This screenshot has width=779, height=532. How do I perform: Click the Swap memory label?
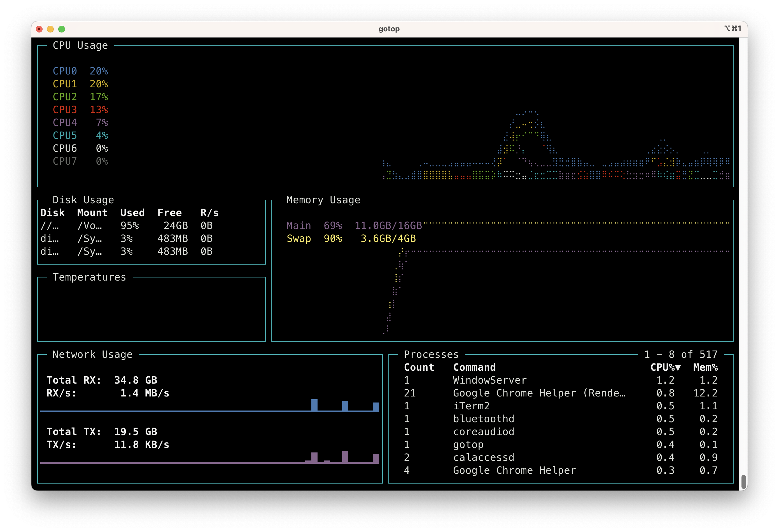pos(299,239)
